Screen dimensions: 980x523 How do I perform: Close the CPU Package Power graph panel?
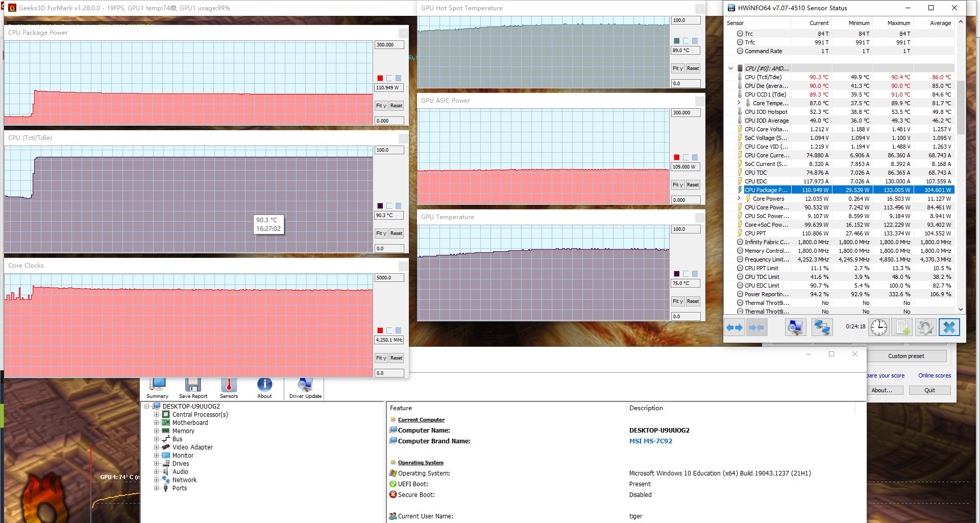(x=403, y=33)
